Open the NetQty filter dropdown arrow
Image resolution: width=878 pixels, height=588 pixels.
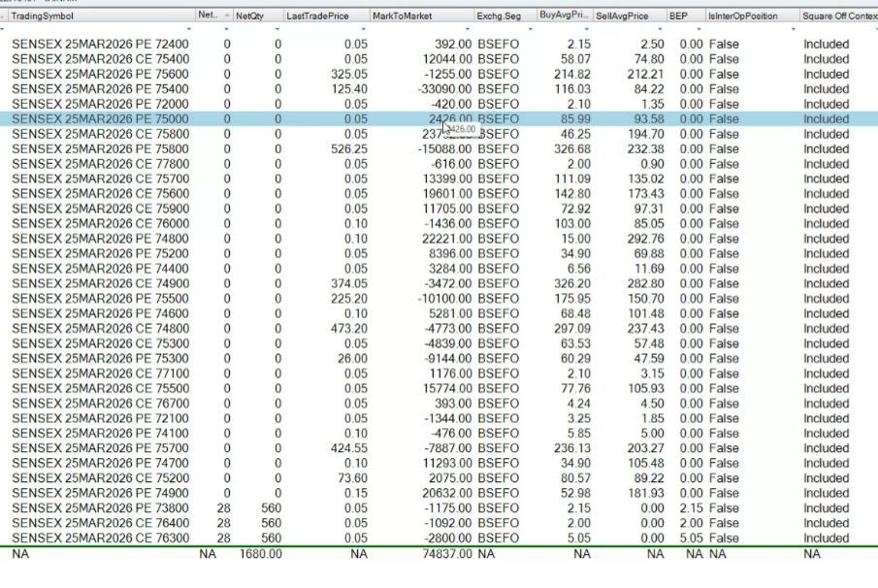[x=277, y=28]
